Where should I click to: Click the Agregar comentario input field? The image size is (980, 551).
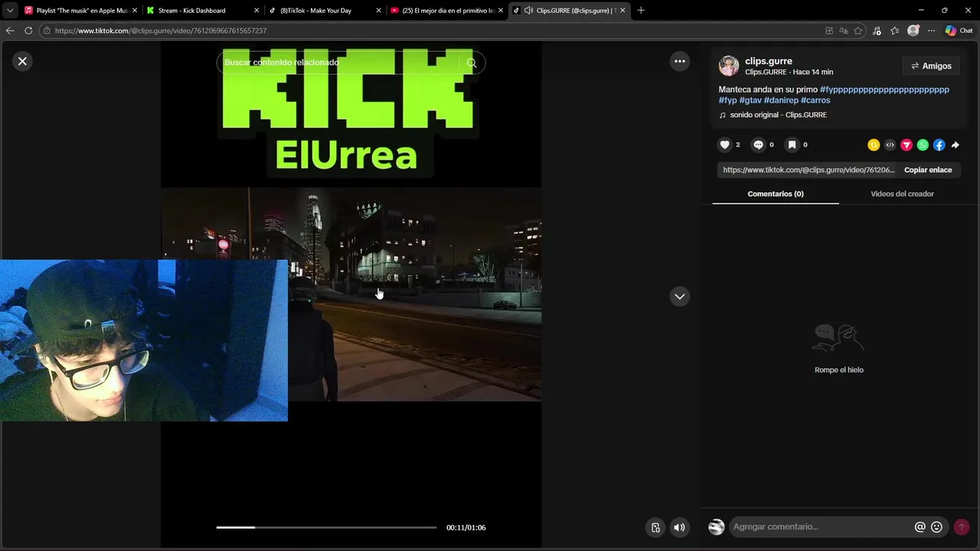[x=819, y=527]
